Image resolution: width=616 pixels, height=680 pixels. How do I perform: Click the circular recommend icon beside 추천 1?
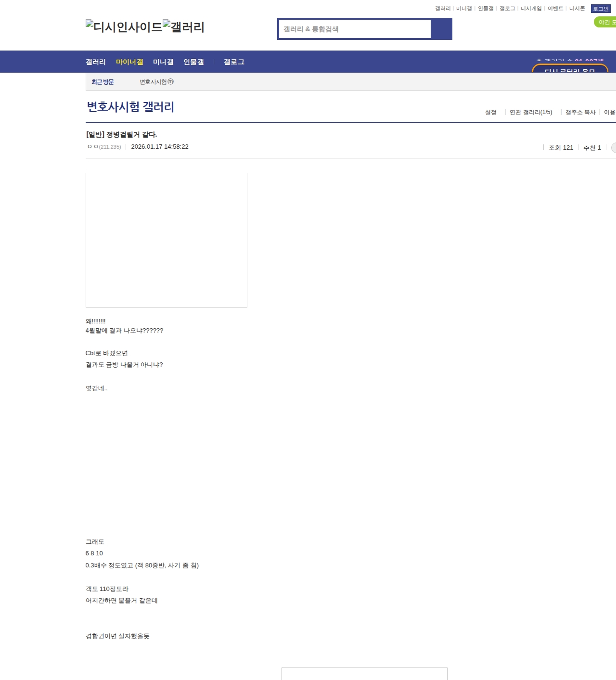(x=614, y=148)
